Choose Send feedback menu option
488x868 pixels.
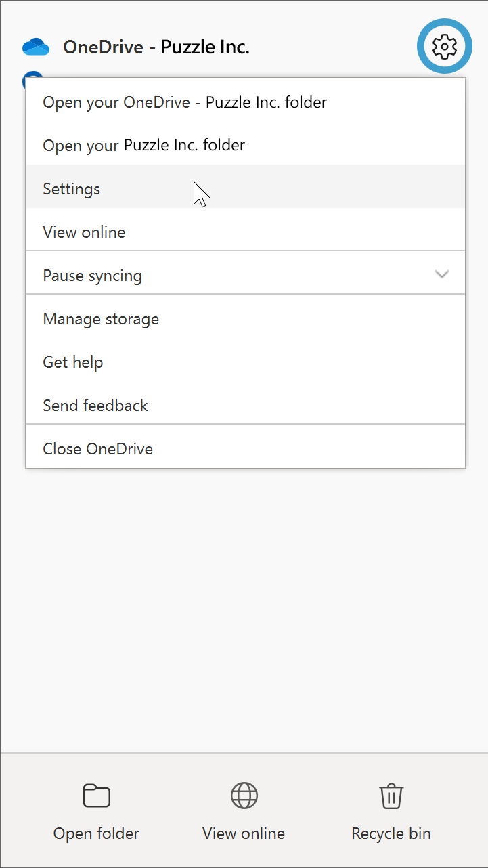coord(95,406)
